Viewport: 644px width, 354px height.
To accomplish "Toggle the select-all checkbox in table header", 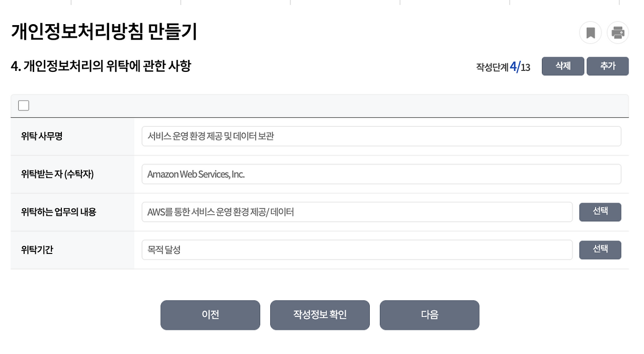I will pyautogui.click(x=23, y=105).
